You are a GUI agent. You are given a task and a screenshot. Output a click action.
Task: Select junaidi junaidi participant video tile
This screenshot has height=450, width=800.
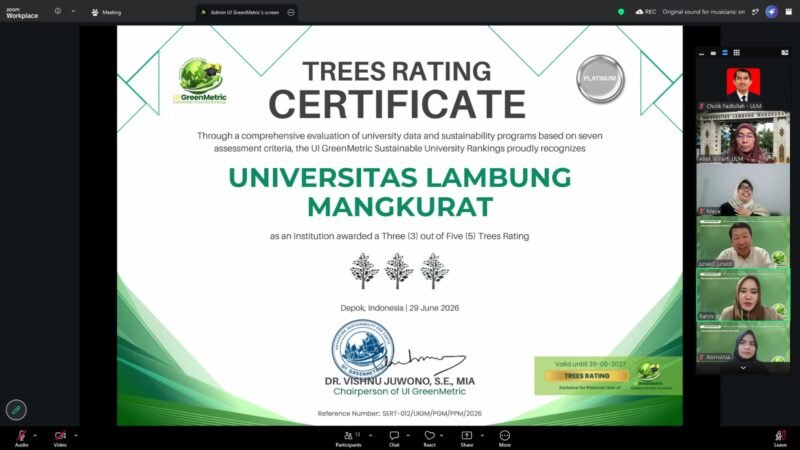(743, 242)
